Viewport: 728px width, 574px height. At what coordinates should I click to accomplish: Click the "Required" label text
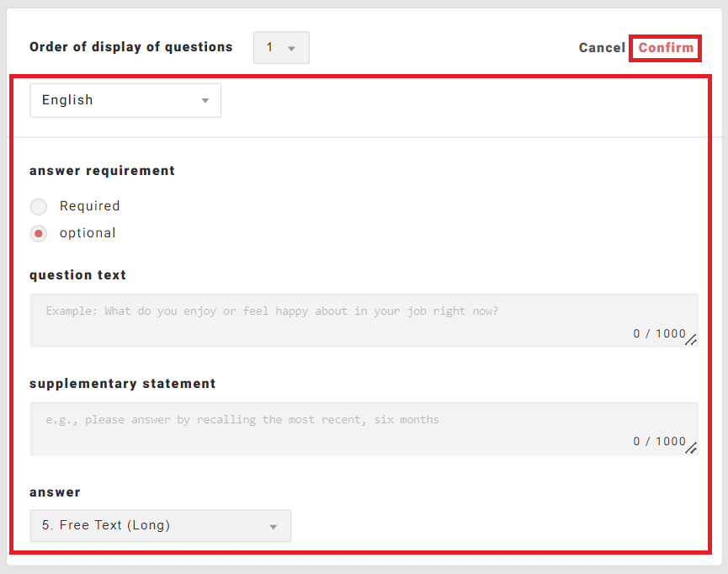89,206
